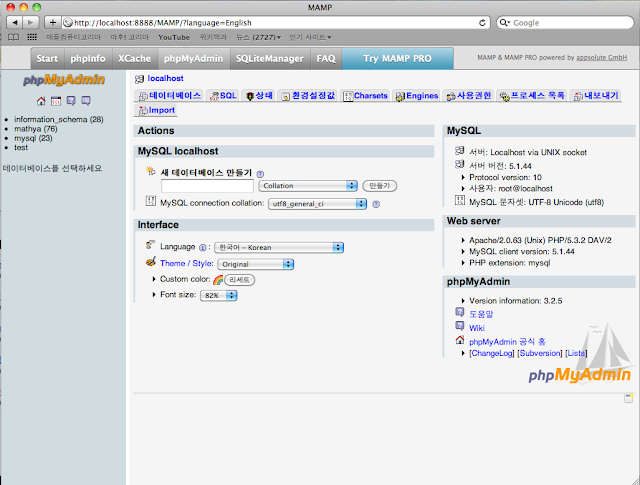This screenshot has width=640, height=485.
Task: Click the add bookmark plus button
Action: point(53,22)
